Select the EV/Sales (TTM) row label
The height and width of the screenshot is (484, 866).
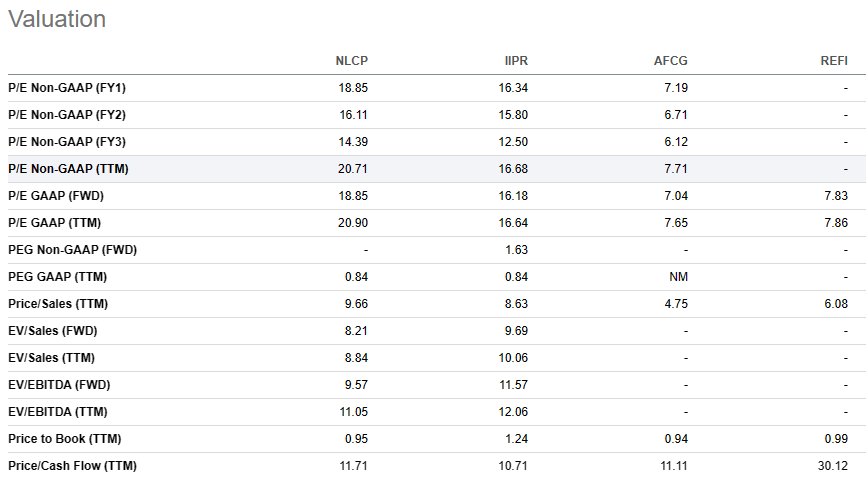point(51,358)
